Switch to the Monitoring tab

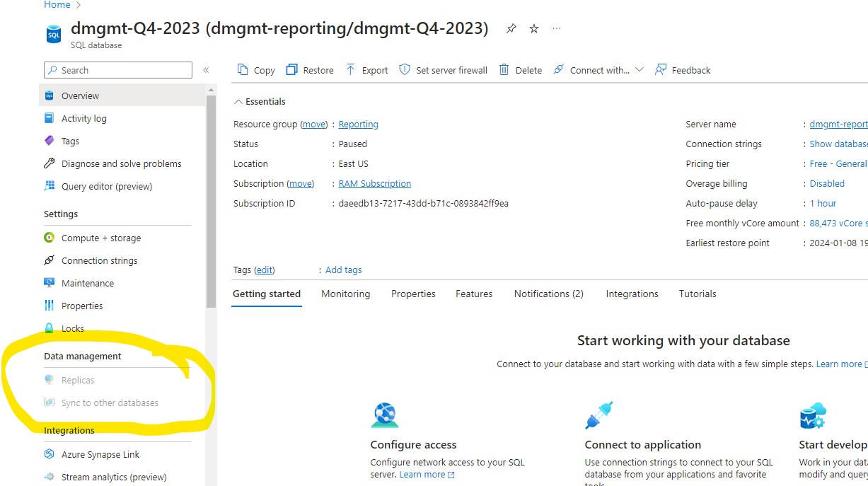point(345,294)
